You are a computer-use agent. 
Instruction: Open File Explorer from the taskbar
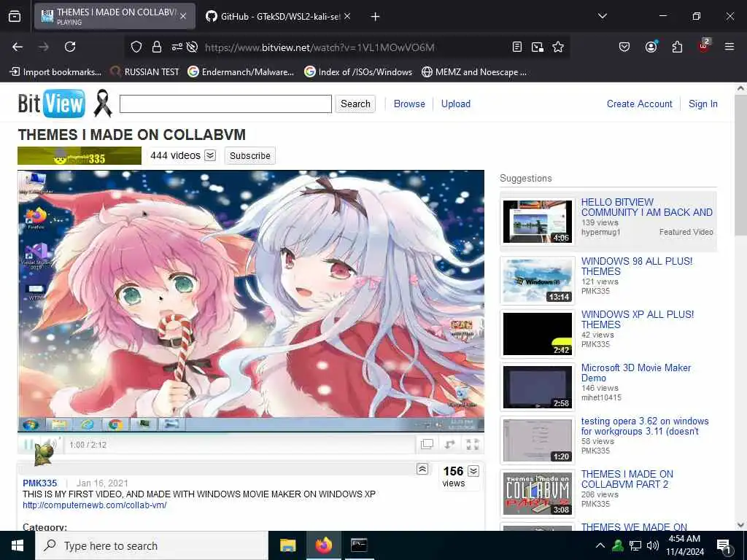pos(287,545)
